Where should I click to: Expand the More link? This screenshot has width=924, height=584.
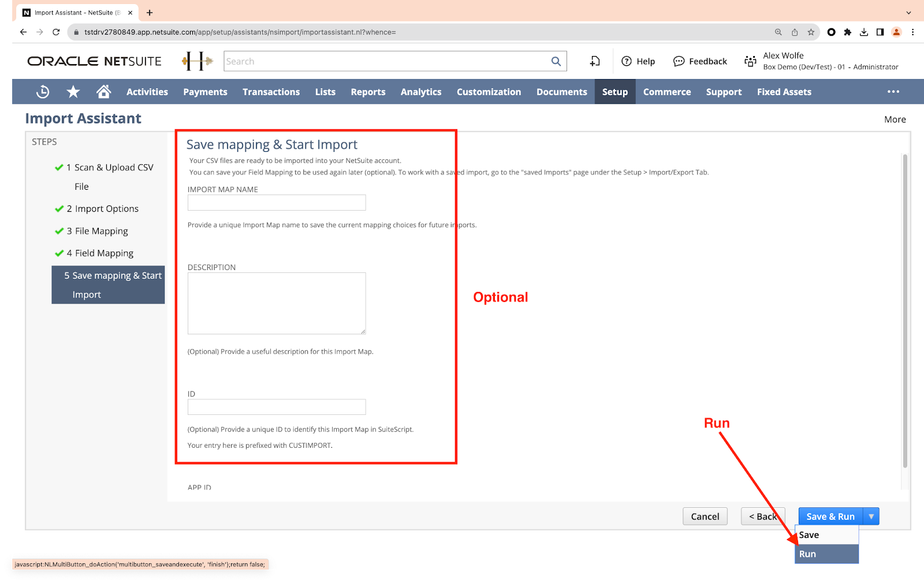tap(895, 119)
